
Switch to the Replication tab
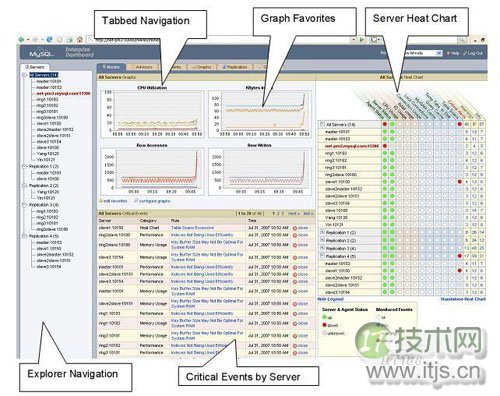235,67
